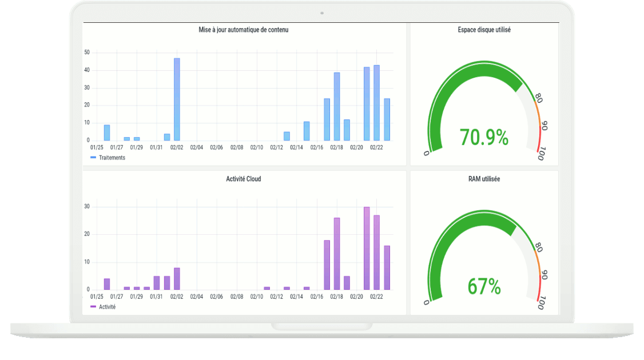This screenshot has height=360, width=644.
Task: Click the blue Traitements legend color swatch
Action: [x=93, y=158]
